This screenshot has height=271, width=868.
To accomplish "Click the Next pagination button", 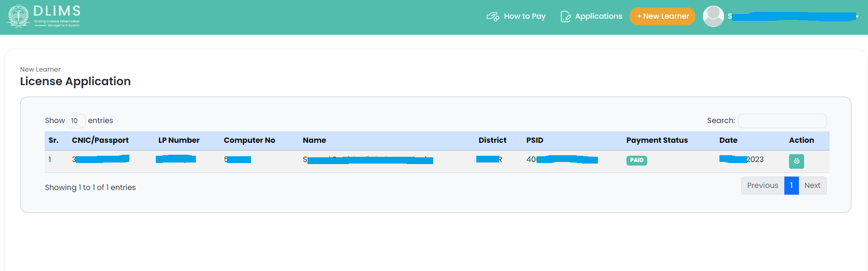I will [812, 185].
